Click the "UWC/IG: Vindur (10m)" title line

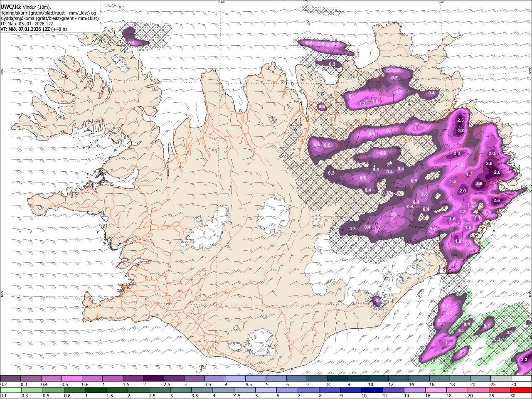click(x=26, y=7)
